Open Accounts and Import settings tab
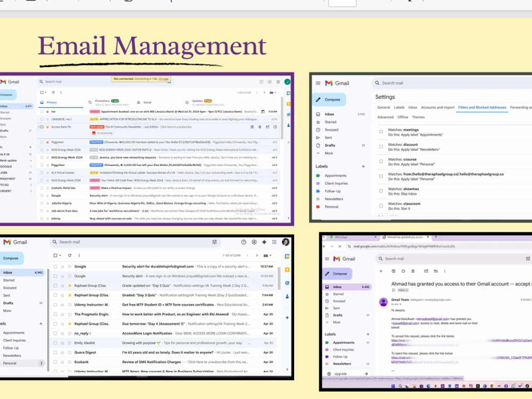 tap(437, 107)
